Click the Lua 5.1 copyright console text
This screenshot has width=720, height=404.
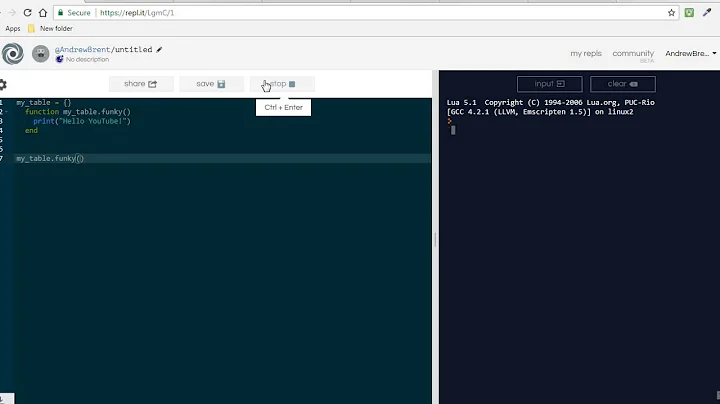551,103
